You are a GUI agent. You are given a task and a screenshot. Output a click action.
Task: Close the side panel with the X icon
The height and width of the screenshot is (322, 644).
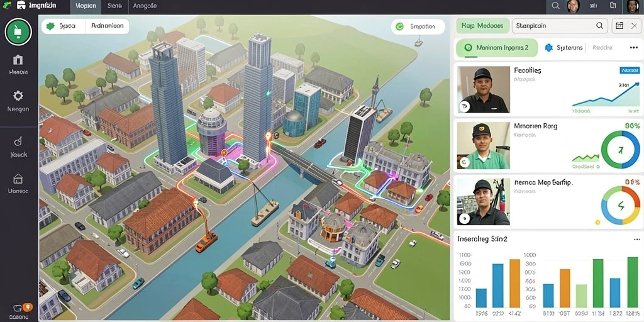click(x=634, y=25)
